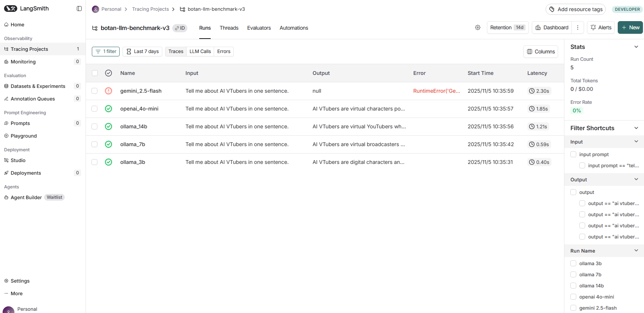This screenshot has width=644, height=313.
Task: Open the more options kebab menu
Action: tap(578, 27)
